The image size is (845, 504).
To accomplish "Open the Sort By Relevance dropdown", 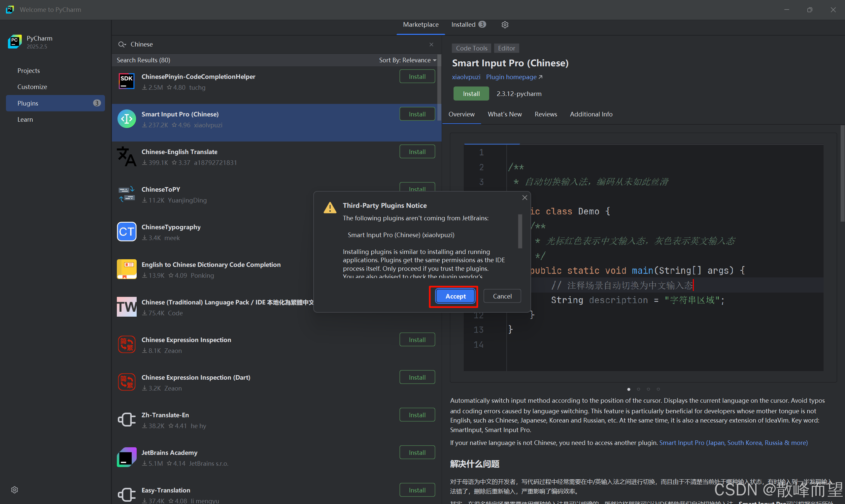I will pyautogui.click(x=407, y=60).
